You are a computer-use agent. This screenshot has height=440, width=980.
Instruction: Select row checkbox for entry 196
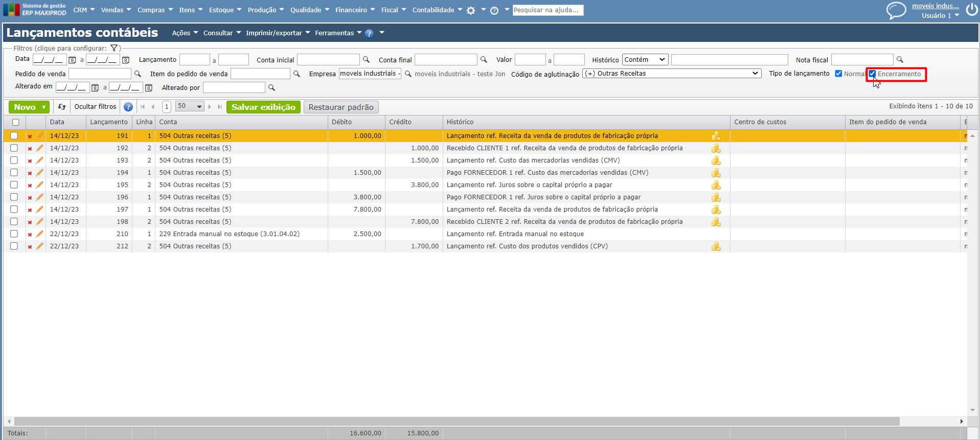pos(14,197)
